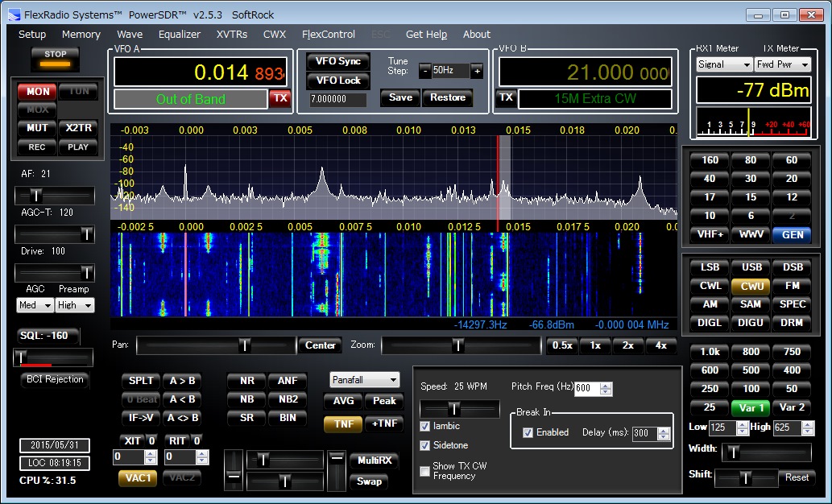Open the About menu
832x504 pixels.
(x=477, y=35)
